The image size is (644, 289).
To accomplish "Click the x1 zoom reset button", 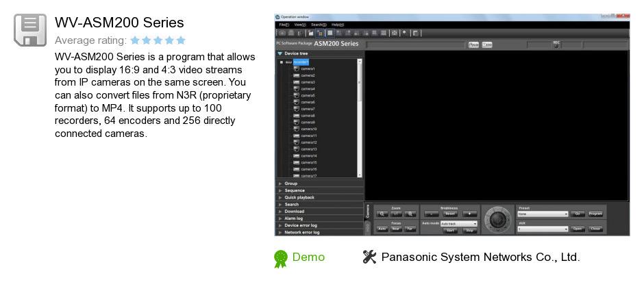I will [x=396, y=214].
